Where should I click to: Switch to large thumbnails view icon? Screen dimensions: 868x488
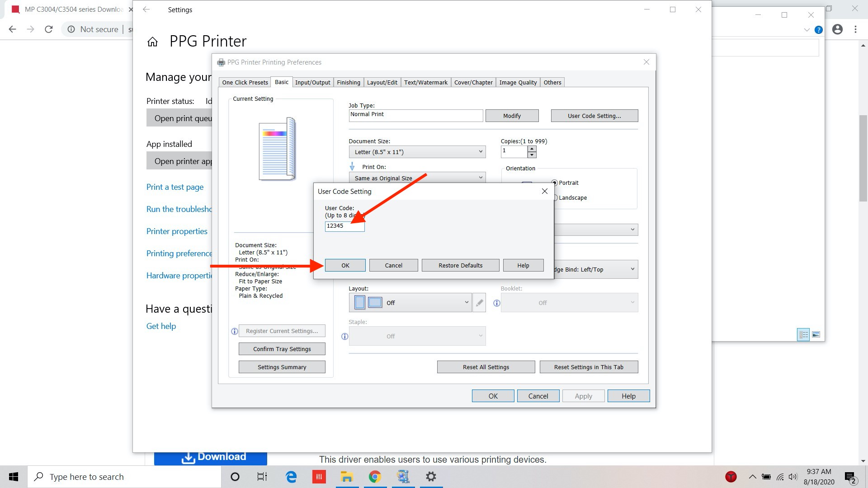(816, 334)
